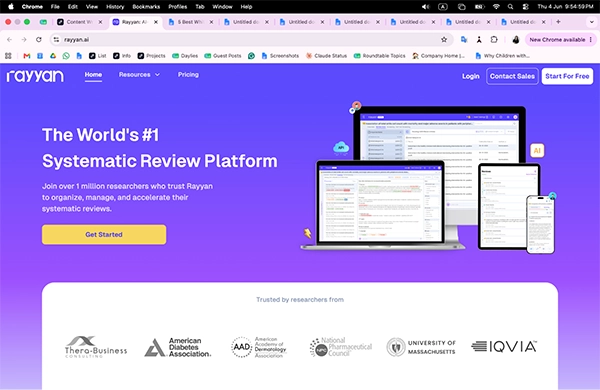Close the 5 Best Wh tab
Viewport: 600px width, 390px height.
click(x=211, y=22)
